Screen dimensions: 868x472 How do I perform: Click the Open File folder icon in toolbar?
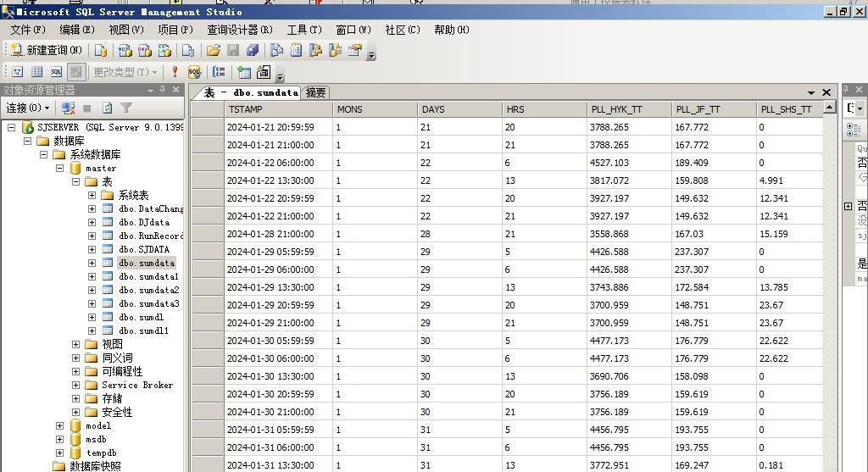tap(214, 51)
